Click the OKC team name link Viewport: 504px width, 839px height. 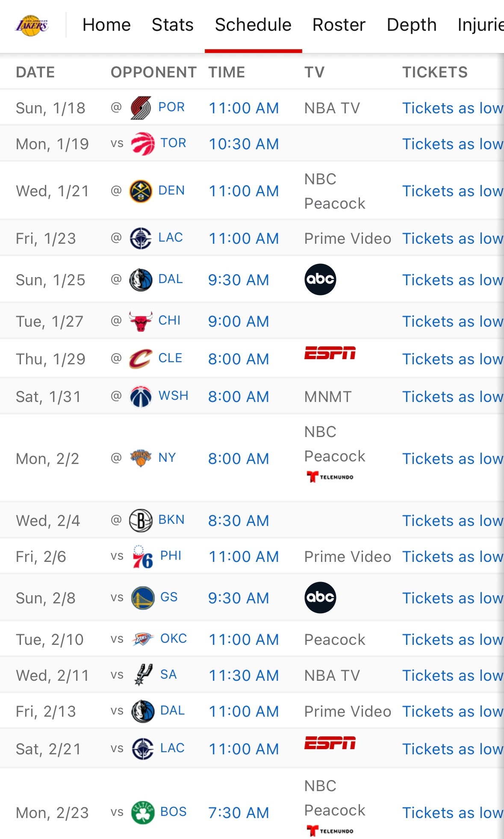click(174, 638)
